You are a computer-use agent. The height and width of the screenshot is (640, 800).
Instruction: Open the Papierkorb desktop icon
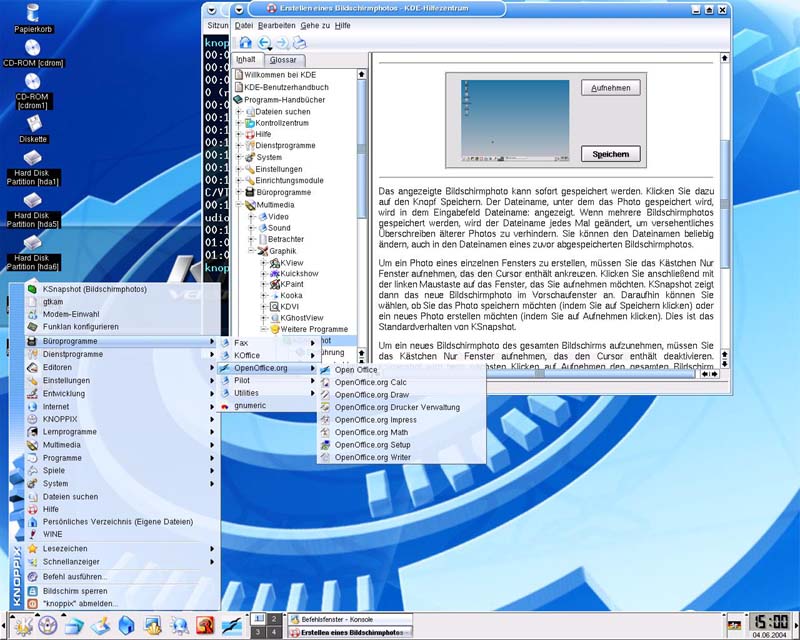click(x=33, y=18)
